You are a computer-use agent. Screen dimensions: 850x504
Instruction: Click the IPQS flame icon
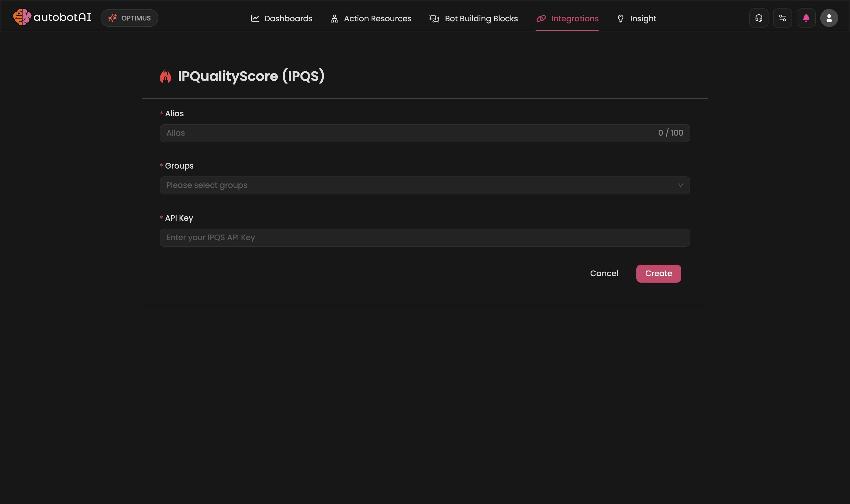point(166,76)
